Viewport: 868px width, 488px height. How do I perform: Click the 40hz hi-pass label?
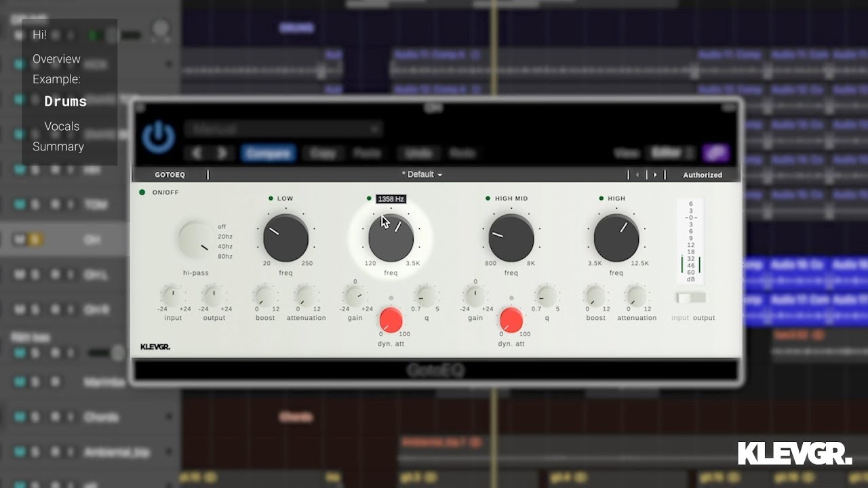tap(225, 247)
